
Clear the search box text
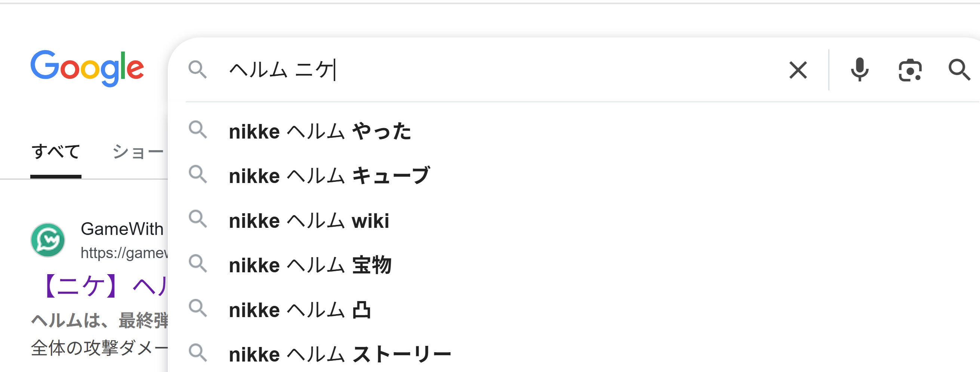(x=798, y=70)
